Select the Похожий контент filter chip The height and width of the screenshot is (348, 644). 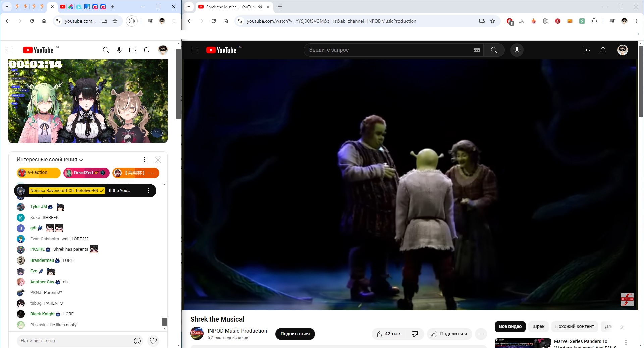(575, 327)
